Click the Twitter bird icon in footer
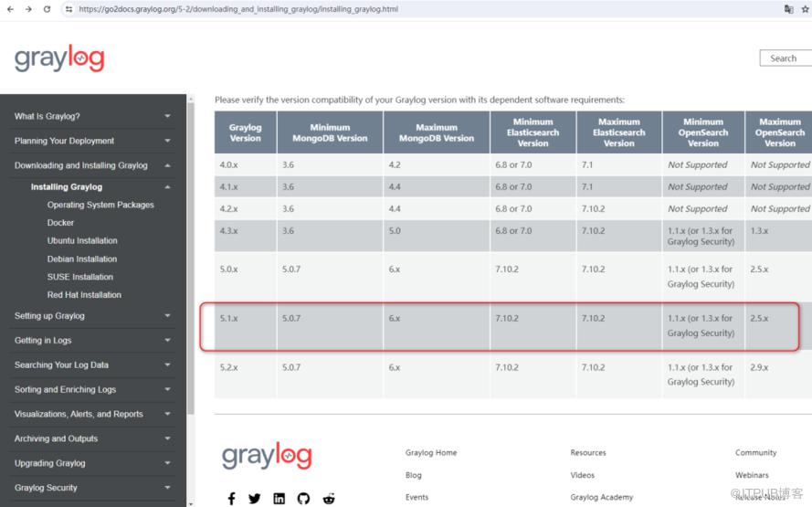Screen dimensions: 812x507 pyautogui.click(x=255, y=498)
